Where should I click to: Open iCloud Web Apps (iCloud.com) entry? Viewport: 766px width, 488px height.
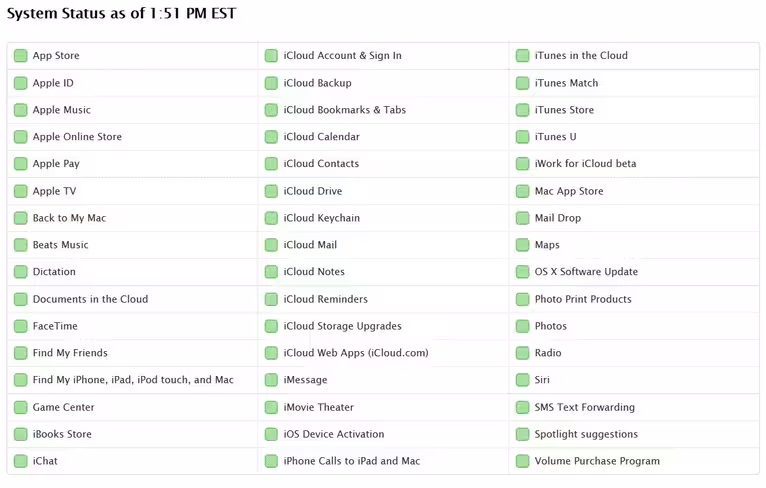click(x=356, y=353)
